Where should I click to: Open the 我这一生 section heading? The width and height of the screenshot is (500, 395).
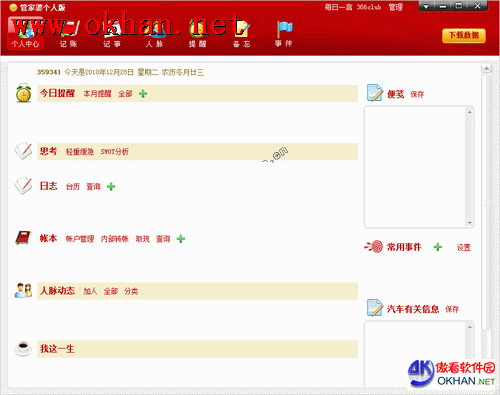(57, 349)
